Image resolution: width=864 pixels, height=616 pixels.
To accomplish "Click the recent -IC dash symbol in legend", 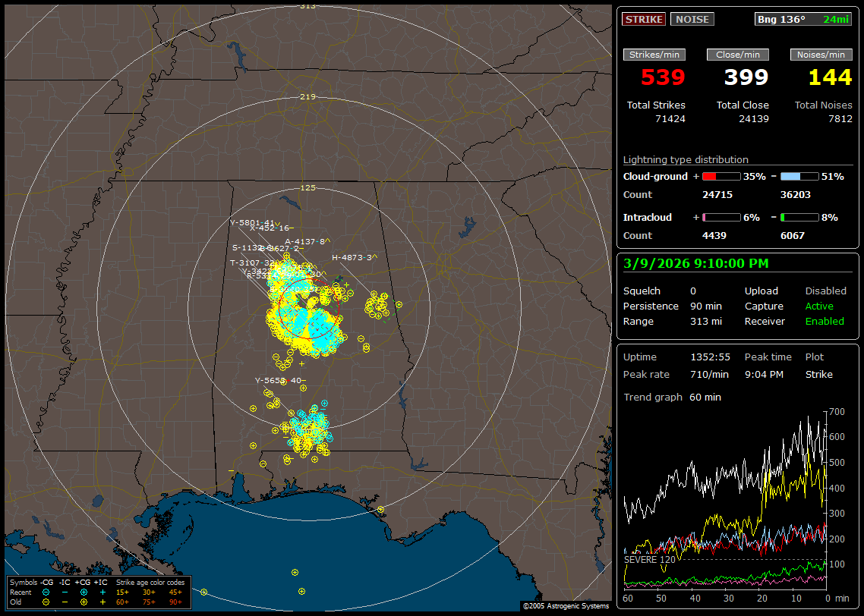I will (x=65, y=592).
